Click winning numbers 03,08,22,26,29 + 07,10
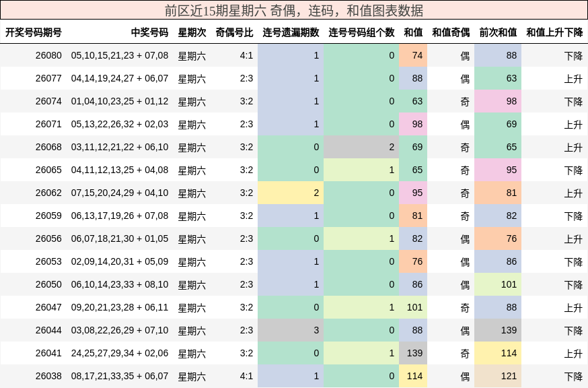 point(120,331)
